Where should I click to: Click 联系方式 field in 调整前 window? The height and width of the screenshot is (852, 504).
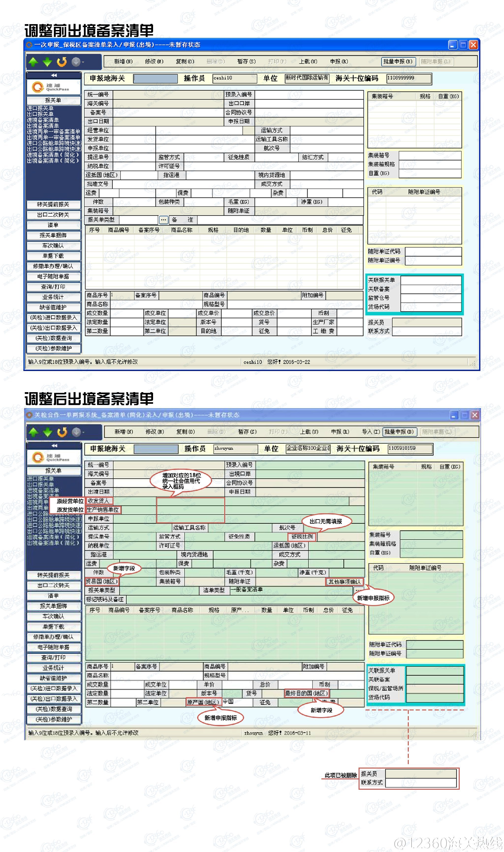pyautogui.click(x=427, y=331)
